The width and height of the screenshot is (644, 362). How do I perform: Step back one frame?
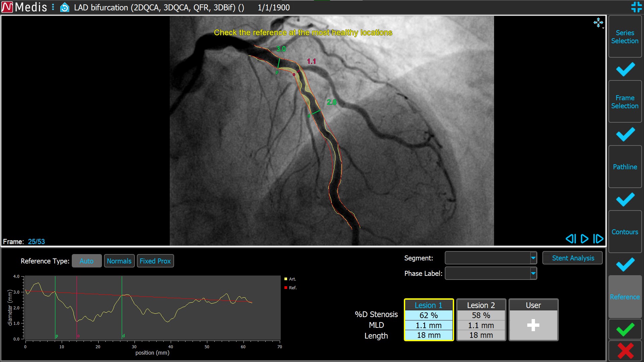coord(571,239)
